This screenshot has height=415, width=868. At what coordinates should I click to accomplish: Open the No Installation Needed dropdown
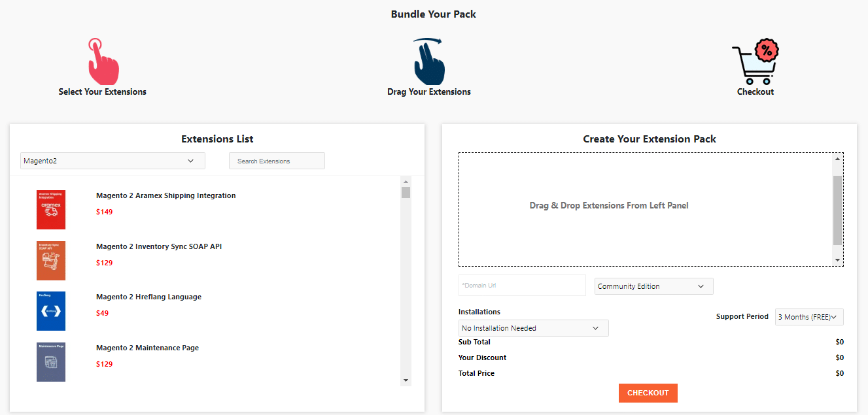pos(533,328)
